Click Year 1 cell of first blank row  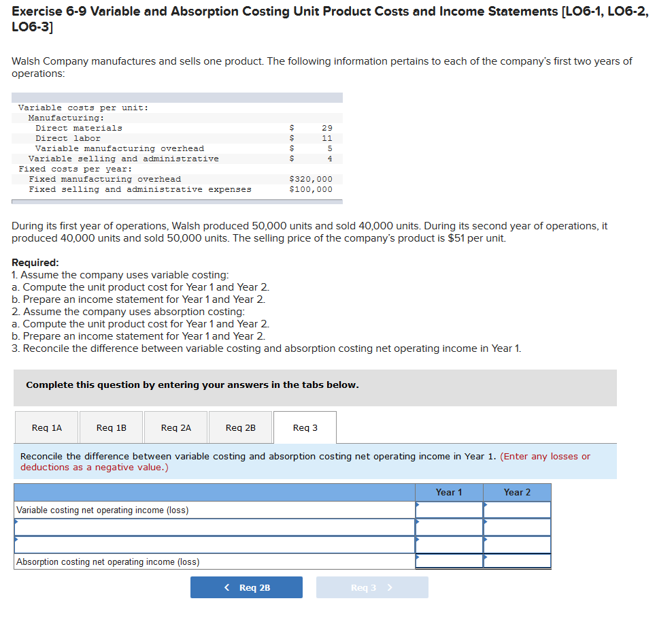coord(449,527)
